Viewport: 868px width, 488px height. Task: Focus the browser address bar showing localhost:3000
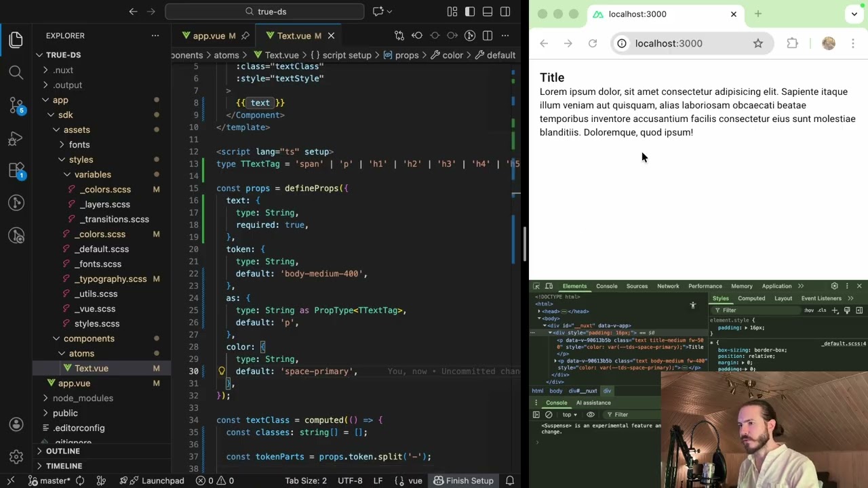click(x=692, y=43)
